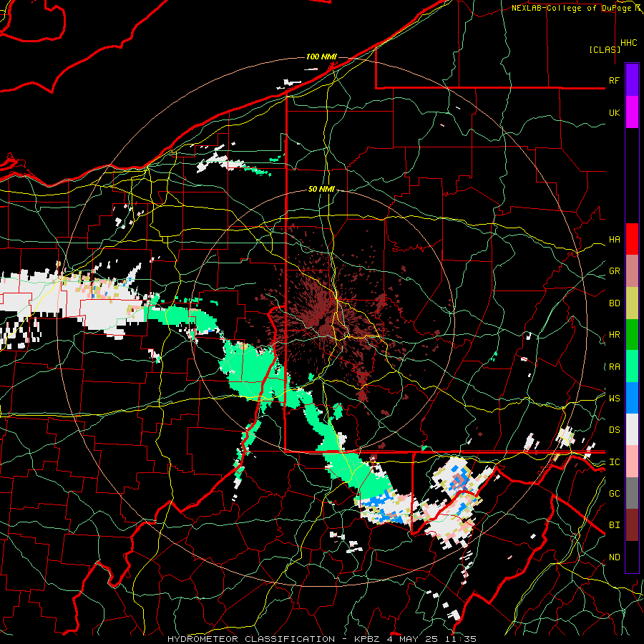Click the HHC product code label
This screenshot has width=644, height=644.
pyautogui.click(x=629, y=43)
